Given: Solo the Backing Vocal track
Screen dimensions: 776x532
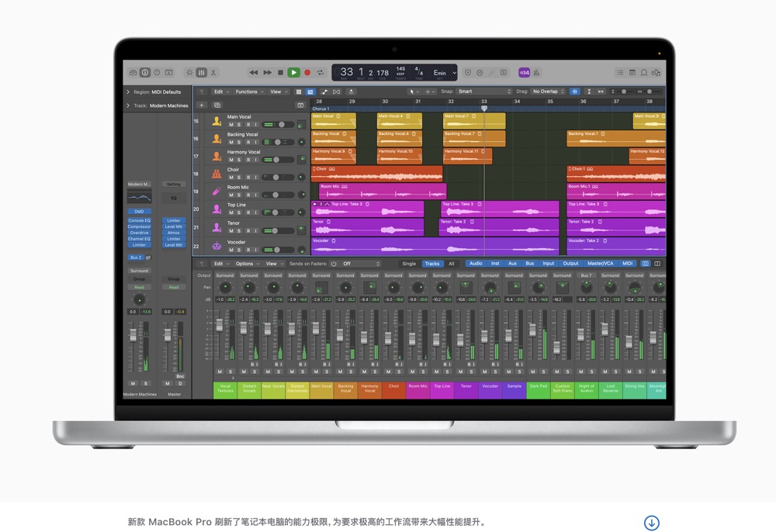Looking at the screenshot, I should pyautogui.click(x=240, y=143).
